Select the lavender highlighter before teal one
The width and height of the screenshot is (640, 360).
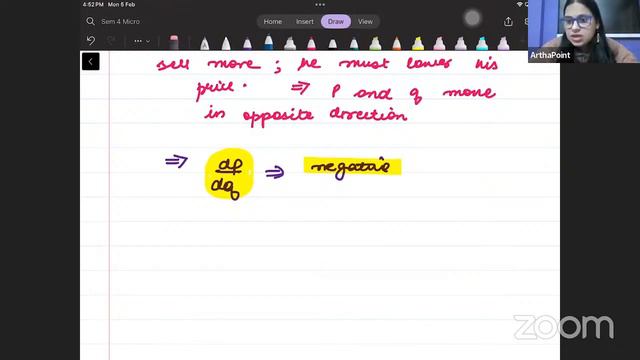click(x=460, y=43)
